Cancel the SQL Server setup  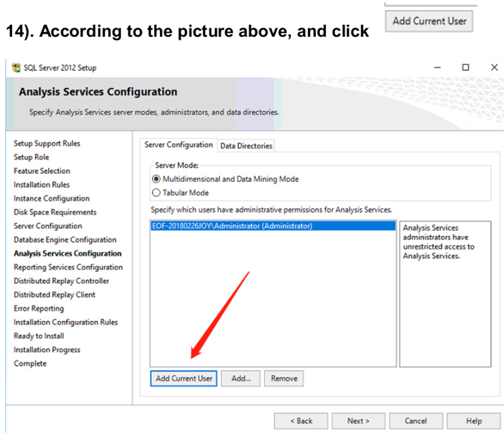[416, 421]
